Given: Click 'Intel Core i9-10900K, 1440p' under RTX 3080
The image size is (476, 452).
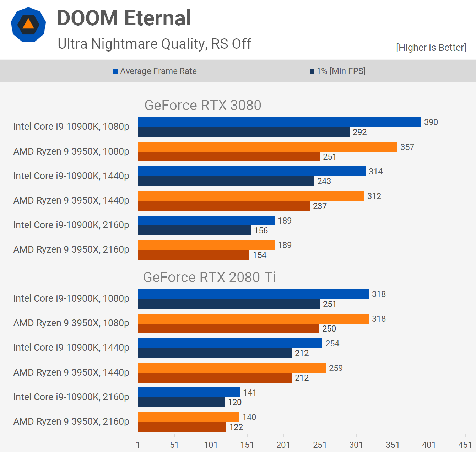Looking at the screenshot, I should pos(71,176).
